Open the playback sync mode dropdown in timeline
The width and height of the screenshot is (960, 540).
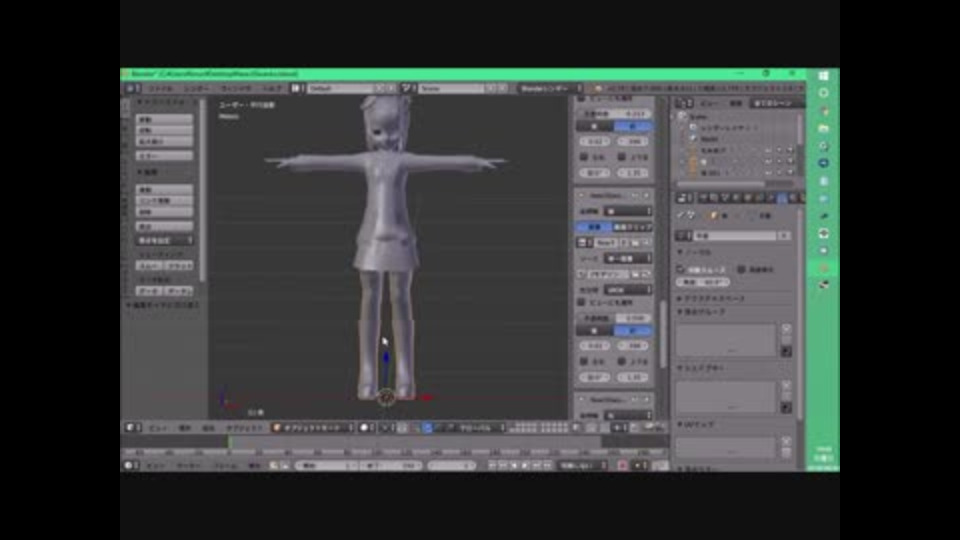(x=583, y=465)
